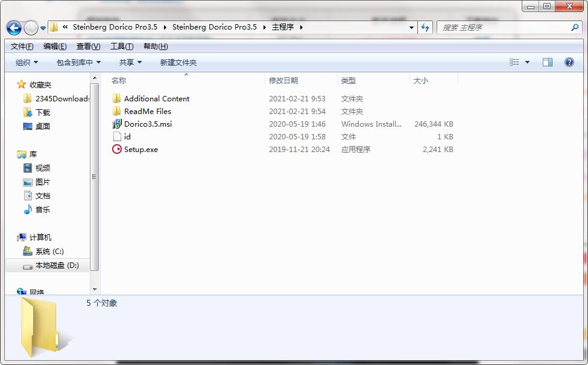588x365 pixels.
Task: Click the 音乐 music note icon
Action: (27, 209)
